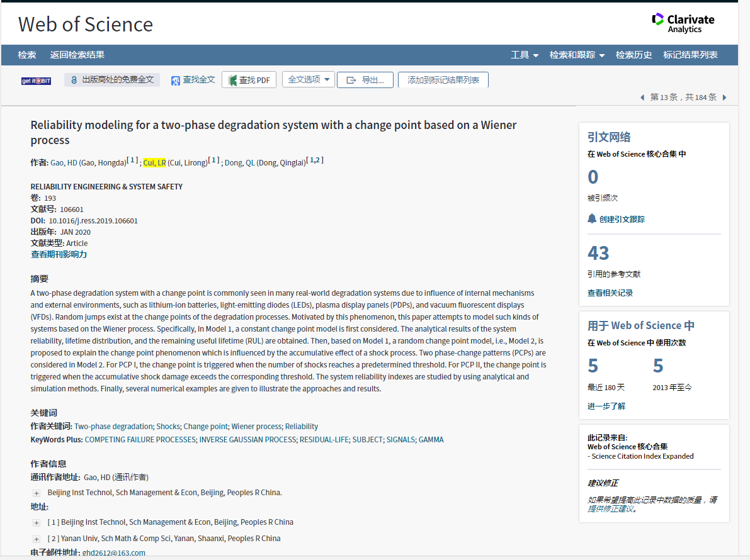
Task: Click KeyWords Plus SIGNALS
Action: (x=401, y=440)
